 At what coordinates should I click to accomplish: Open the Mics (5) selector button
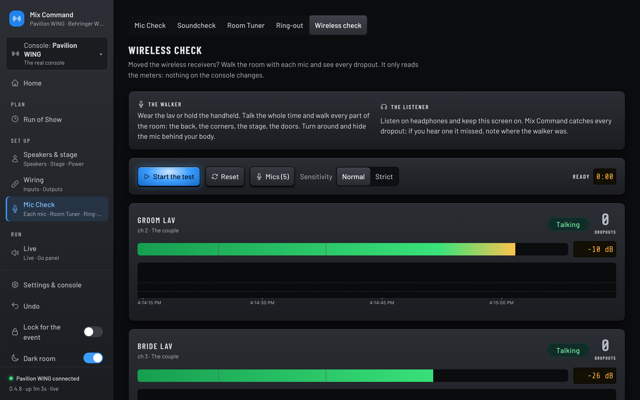[272, 177]
